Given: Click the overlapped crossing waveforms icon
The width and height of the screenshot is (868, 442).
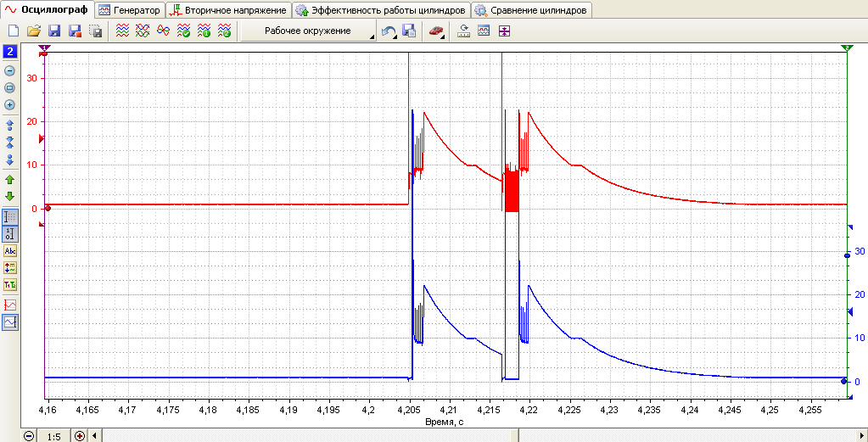Looking at the screenshot, I should click(x=143, y=31).
